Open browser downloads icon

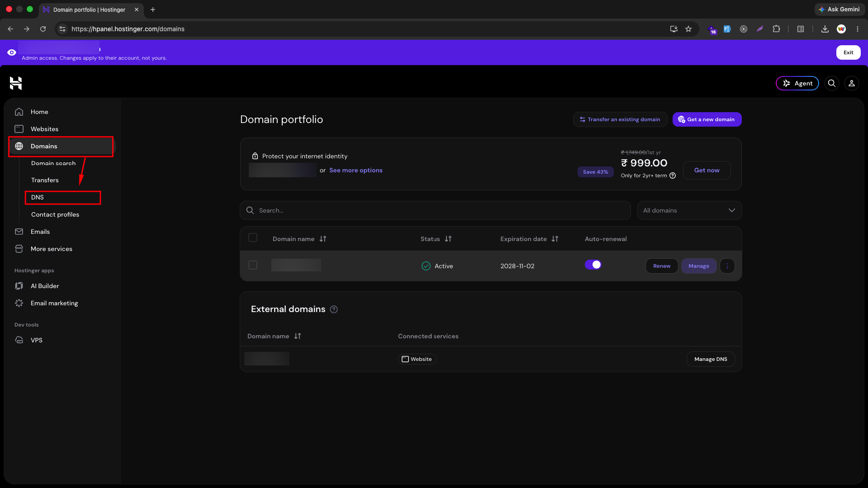pyautogui.click(x=825, y=29)
